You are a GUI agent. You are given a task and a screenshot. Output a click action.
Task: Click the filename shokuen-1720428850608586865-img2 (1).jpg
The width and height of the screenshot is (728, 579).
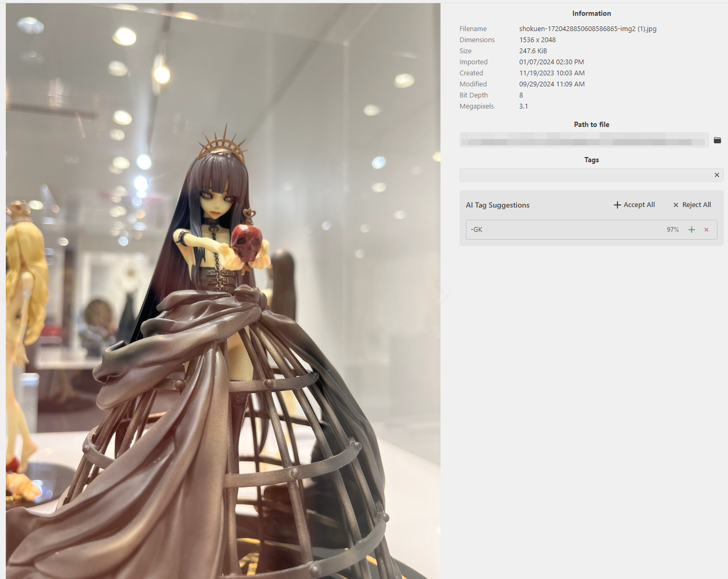587,29
